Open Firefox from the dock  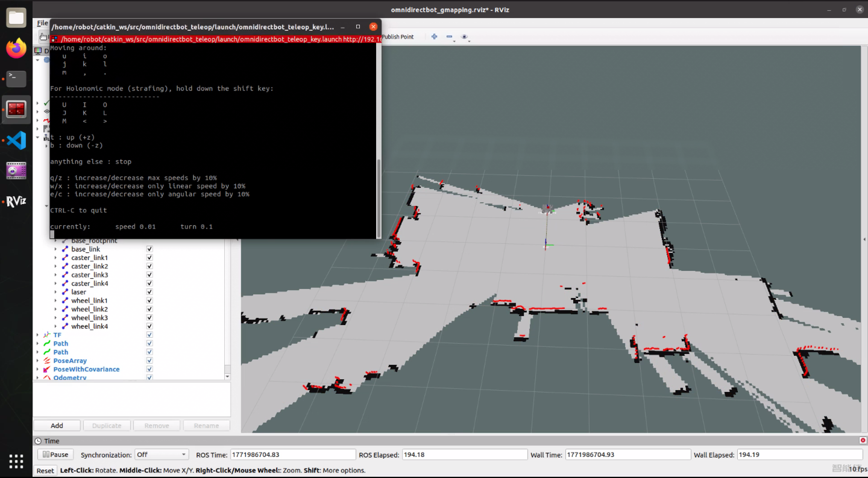click(x=16, y=48)
